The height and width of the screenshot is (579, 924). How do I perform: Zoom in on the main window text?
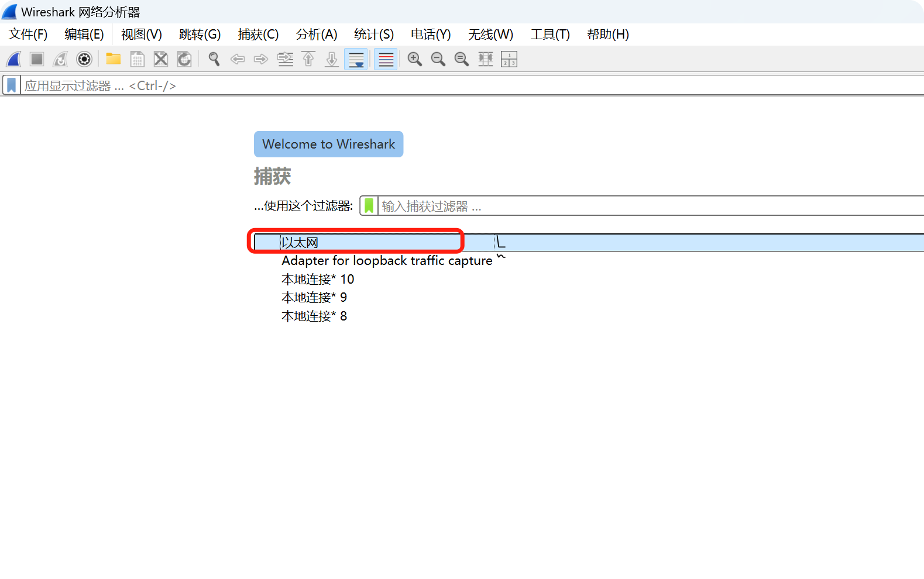[415, 59]
